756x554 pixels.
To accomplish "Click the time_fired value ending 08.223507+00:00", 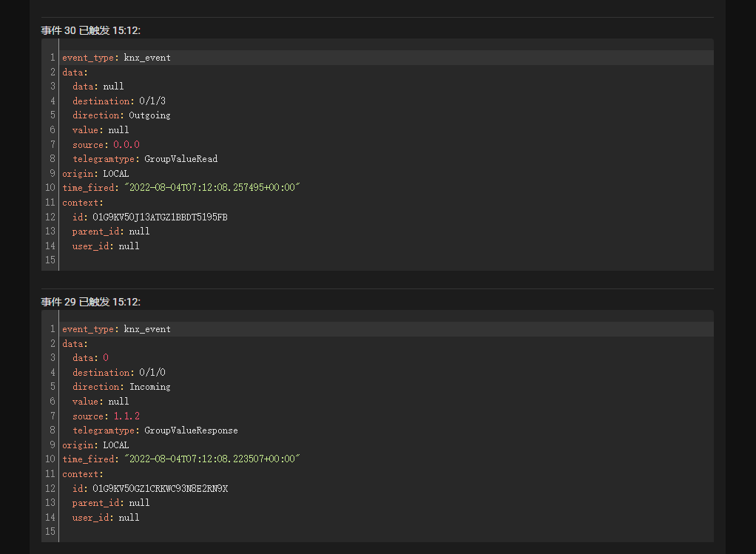I will click(212, 459).
